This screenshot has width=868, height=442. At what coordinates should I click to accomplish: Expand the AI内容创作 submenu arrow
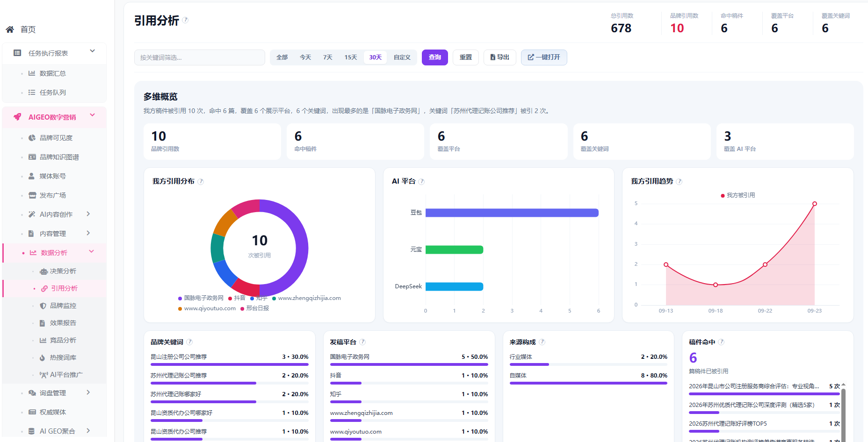click(x=88, y=214)
